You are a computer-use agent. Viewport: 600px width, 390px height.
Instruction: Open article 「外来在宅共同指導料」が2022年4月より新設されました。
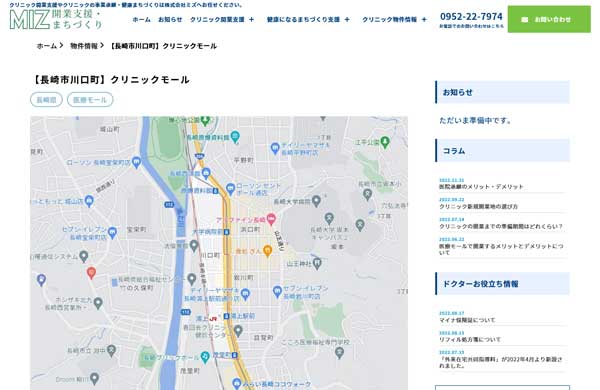tap(501, 362)
